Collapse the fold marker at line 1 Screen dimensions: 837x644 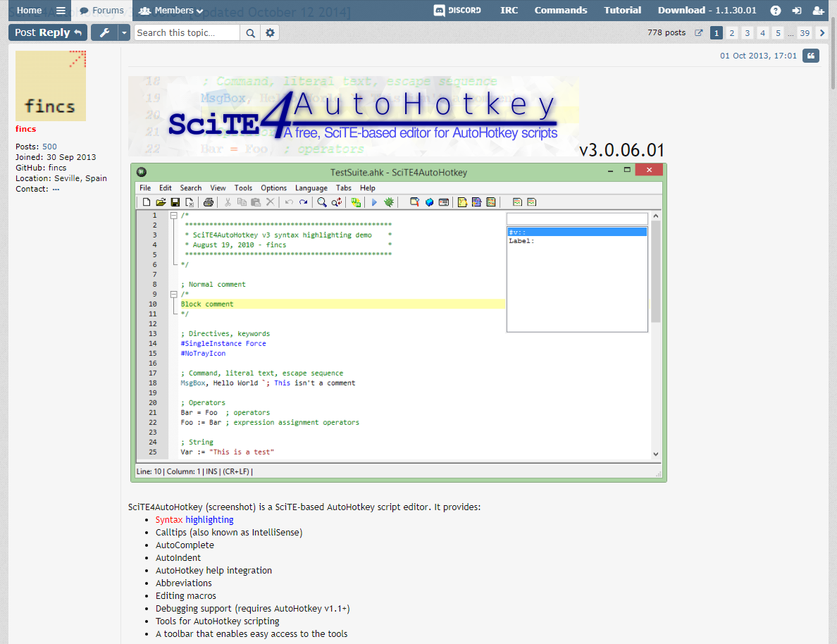(x=173, y=215)
